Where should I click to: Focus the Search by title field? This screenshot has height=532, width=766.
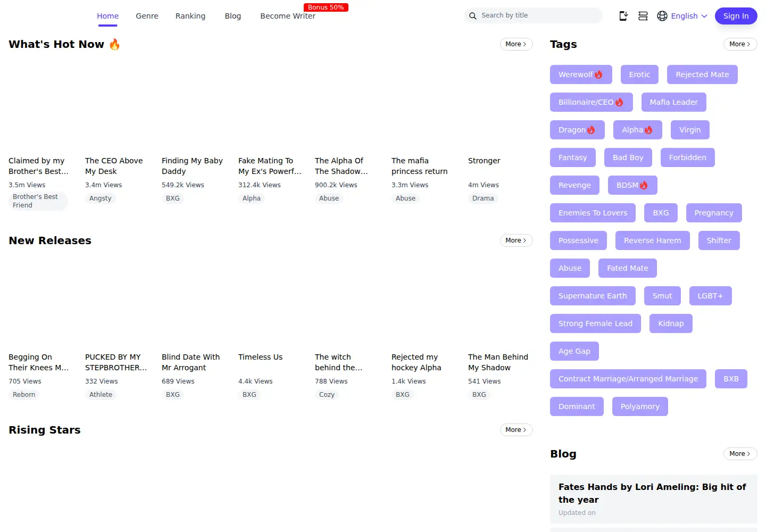coord(534,15)
